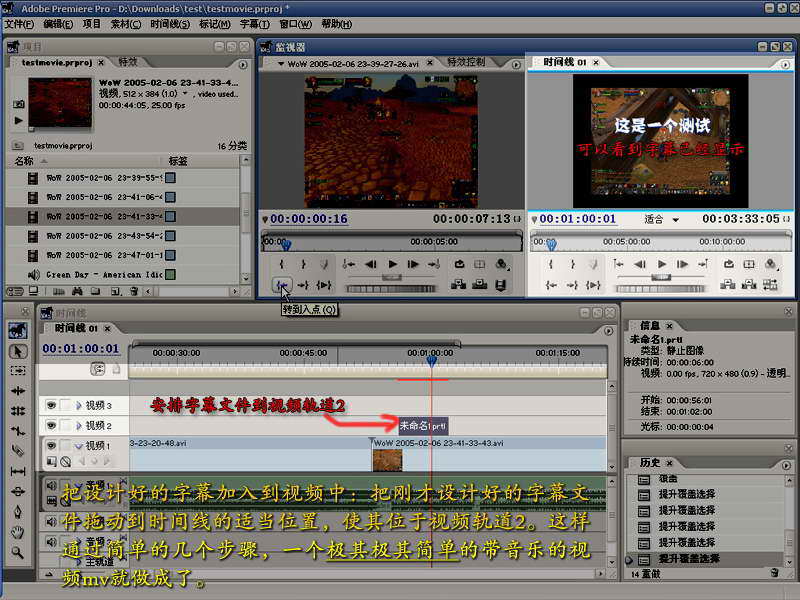Viewport: 800px width, 600px height.
Task: Collapse the 视频 1 track
Action: [x=79, y=446]
